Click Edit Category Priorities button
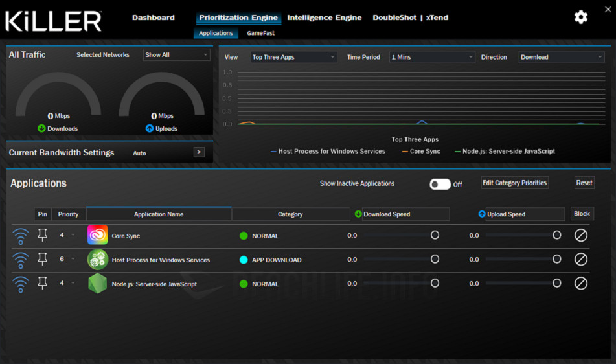The image size is (616, 364). 515,183
